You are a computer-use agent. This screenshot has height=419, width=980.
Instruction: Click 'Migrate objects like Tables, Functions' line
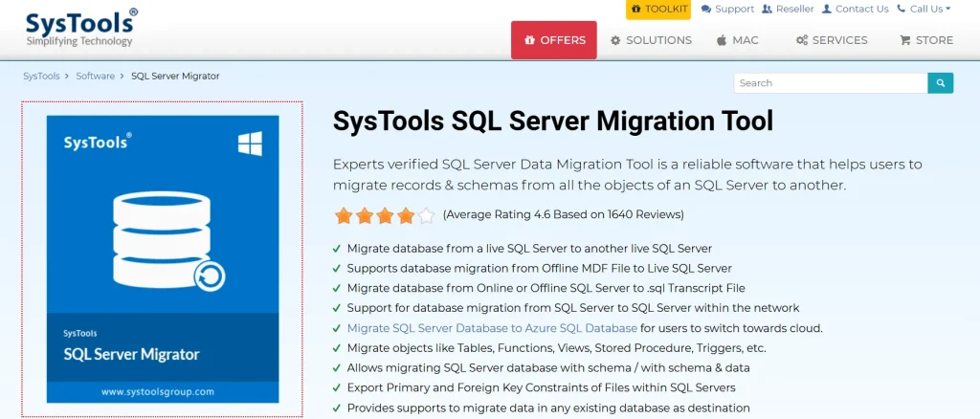click(556, 348)
